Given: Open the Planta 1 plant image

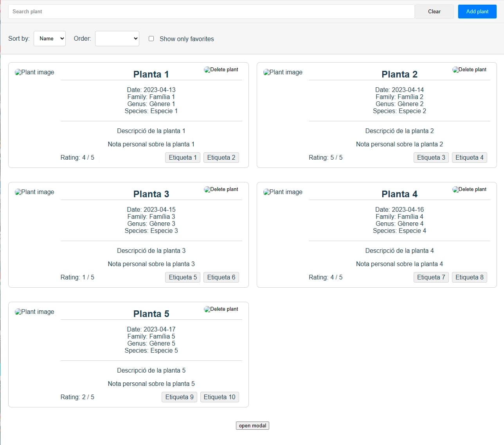Looking at the screenshot, I should coord(34,72).
